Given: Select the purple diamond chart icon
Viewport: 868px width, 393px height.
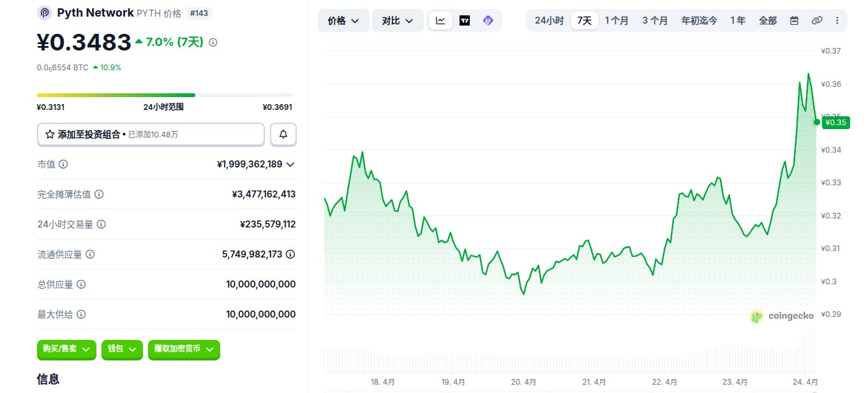Looking at the screenshot, I should (x=488, y=20).
